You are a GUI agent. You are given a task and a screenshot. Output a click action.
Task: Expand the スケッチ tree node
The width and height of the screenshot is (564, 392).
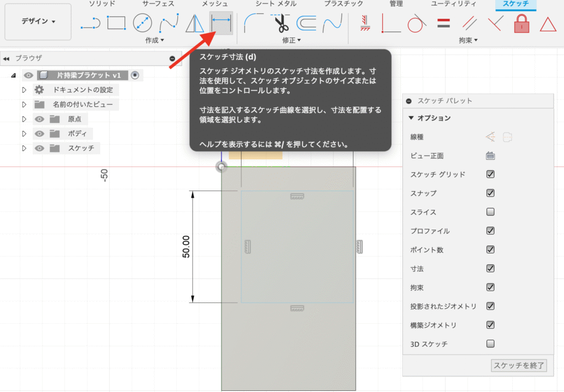[x=24, y=148]
